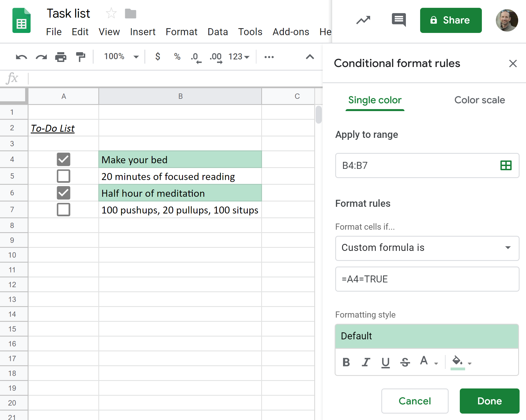The height and width of the screenshot is (420, 526).
Task: Close the Conditional format rules panel
Action: 513,64
